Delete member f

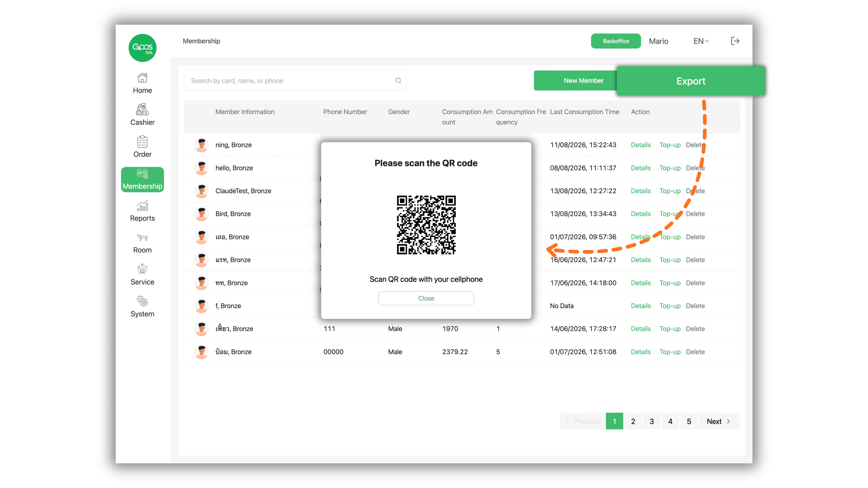coord(696,306)
